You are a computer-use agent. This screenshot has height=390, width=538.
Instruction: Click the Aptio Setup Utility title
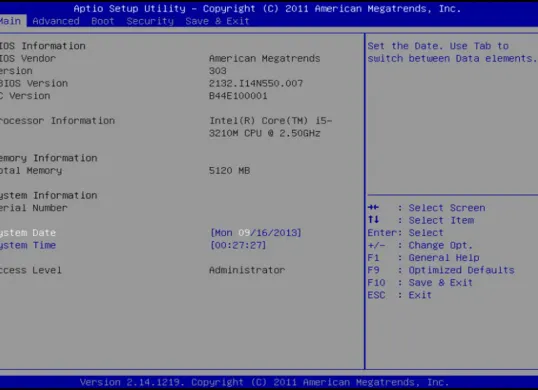(267, 9)
